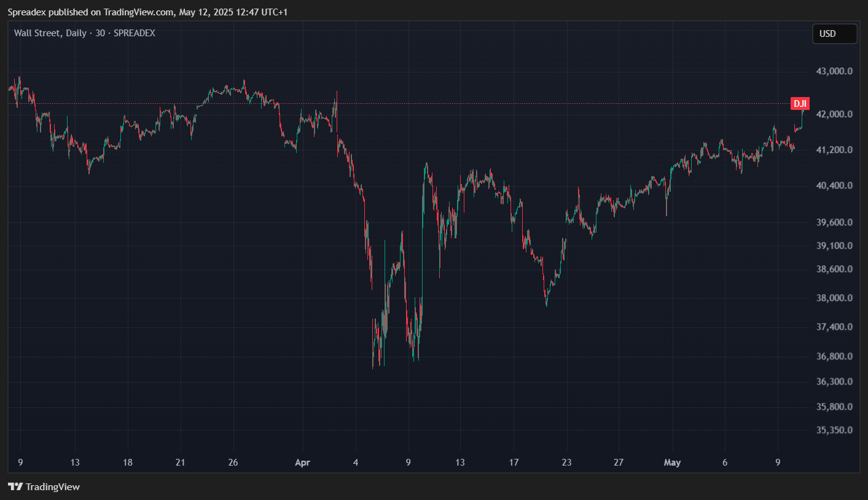
Task: Click the 26 date on time axis
Action: tap(233, 463)
